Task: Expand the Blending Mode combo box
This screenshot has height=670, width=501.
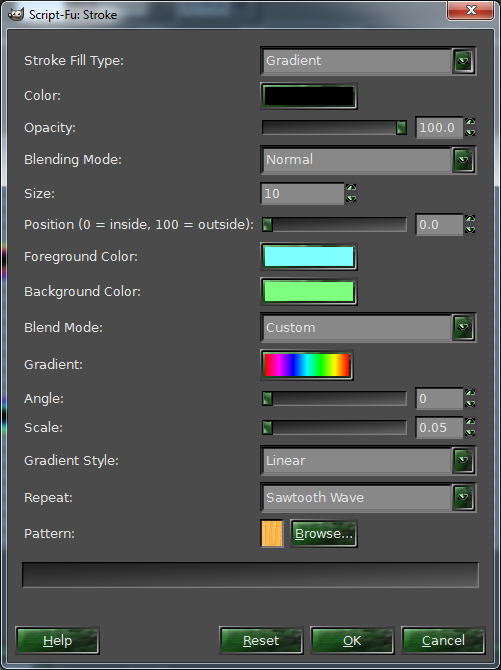Action: pos(368,159)
